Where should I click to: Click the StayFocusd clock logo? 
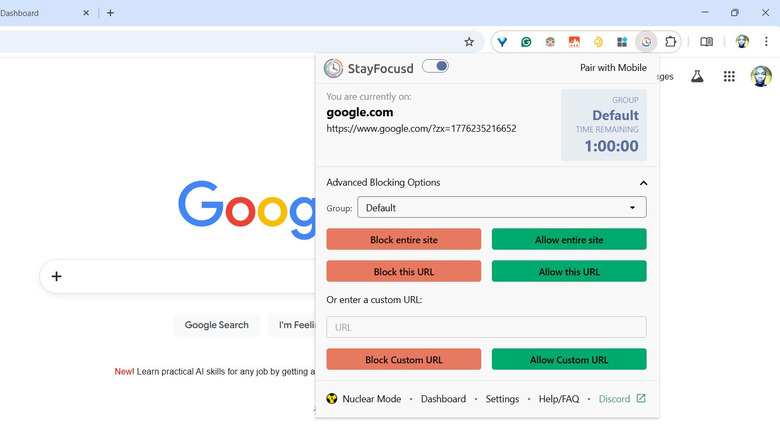[x=333, y=68]
